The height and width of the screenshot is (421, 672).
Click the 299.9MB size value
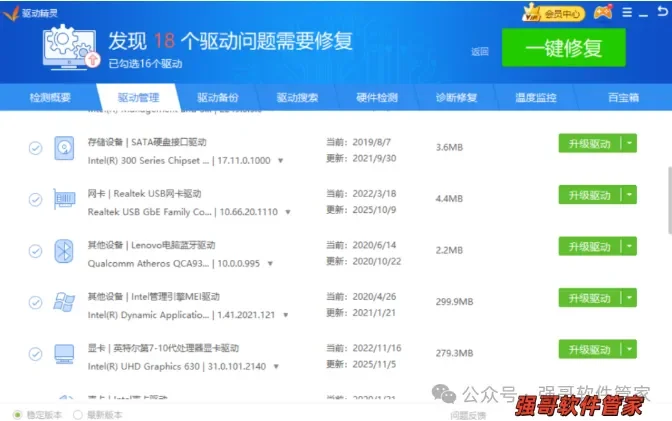click(x=454, y=301)
